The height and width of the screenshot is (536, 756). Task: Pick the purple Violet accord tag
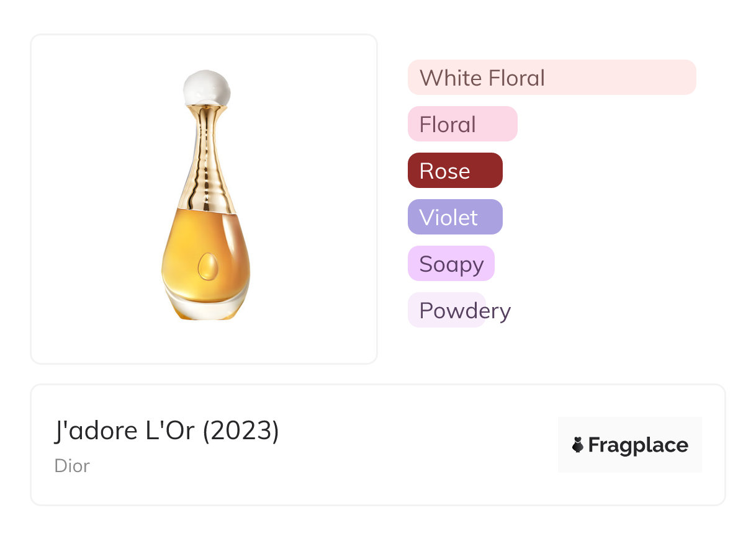(454, 217)
